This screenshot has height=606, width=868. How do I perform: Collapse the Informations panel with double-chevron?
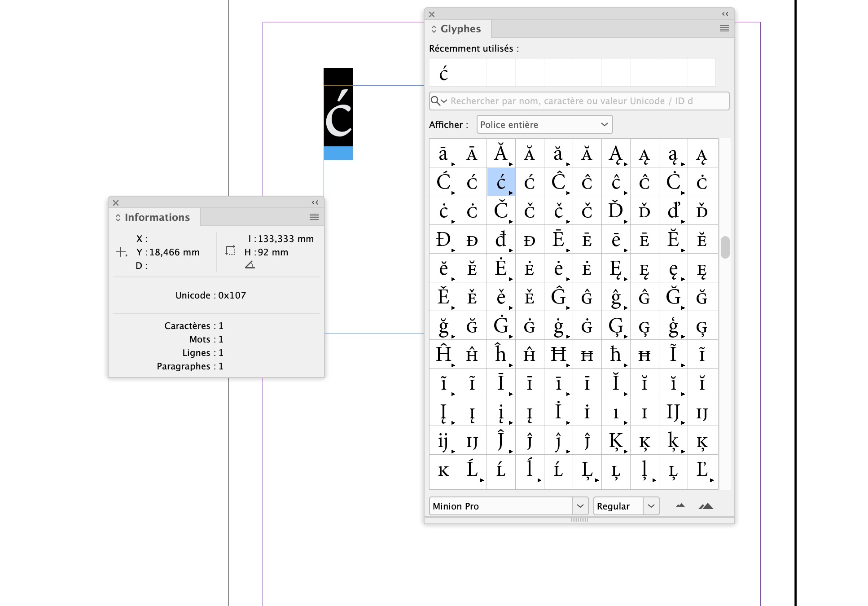[x=314, y=202]
